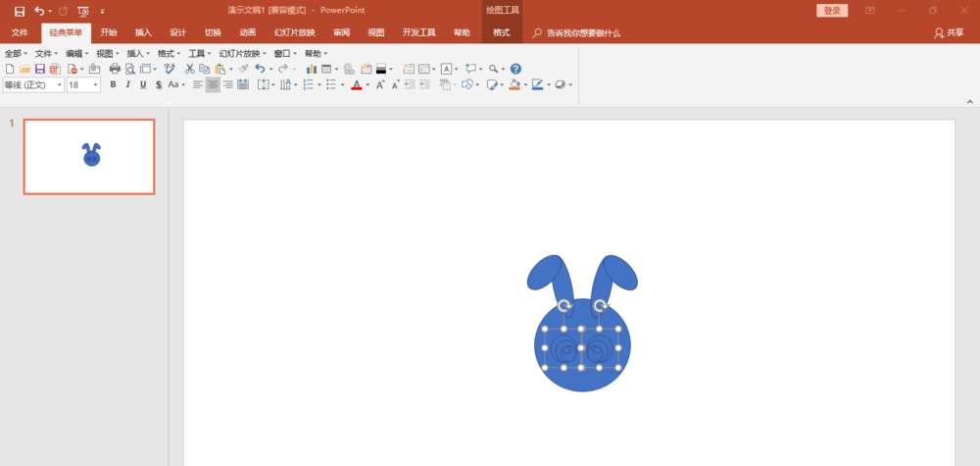The width and height of the screenshot is (980, 466).
Task: Apply the red font color A button
Action: pos(357,85)
